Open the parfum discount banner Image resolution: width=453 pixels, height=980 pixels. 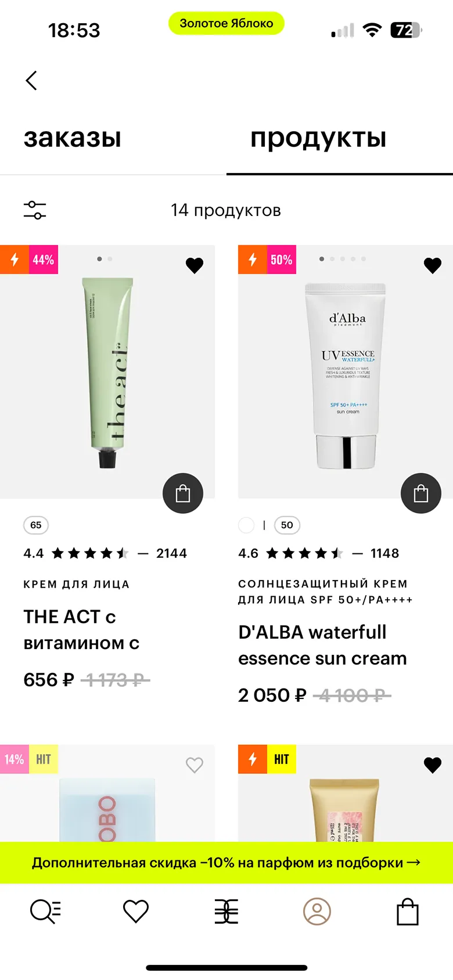coord(227,863)
